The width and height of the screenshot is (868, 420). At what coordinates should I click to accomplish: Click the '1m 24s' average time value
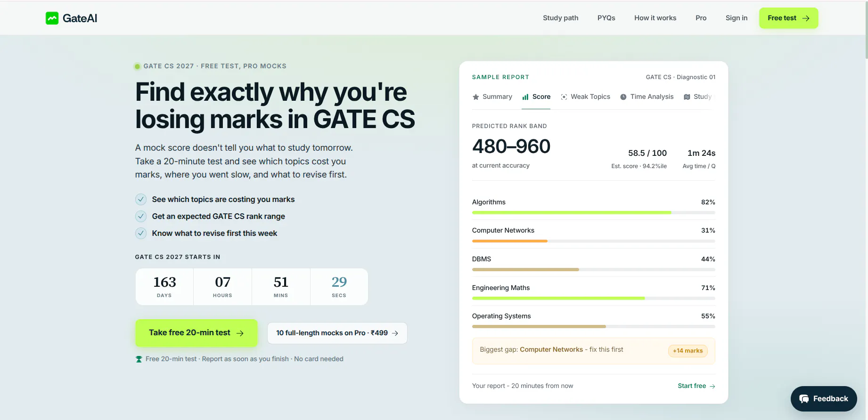701,153
